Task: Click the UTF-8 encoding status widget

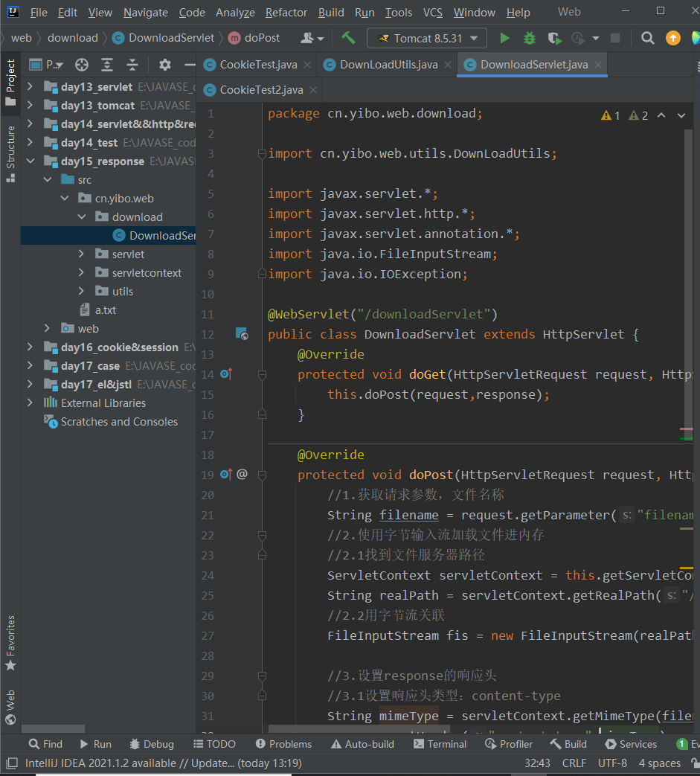Action: [612, 763]
